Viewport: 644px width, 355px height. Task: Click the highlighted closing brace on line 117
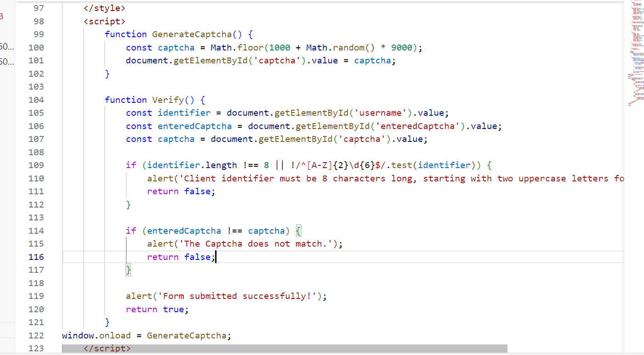[129, 270]
